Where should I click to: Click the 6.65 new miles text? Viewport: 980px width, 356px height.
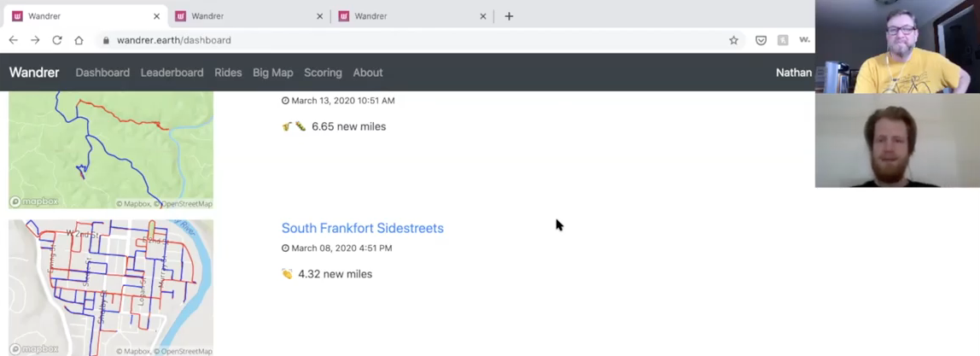[349, 126]
